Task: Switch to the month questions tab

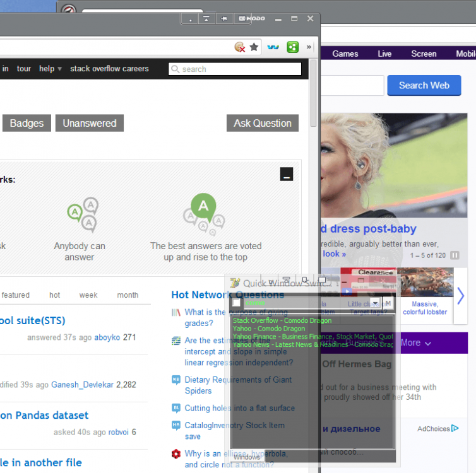Action: coord(128,295)
